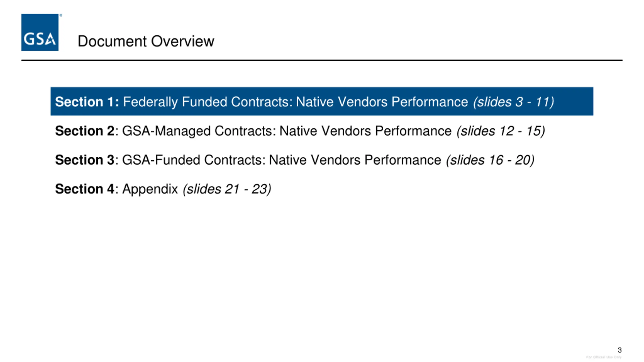
Task: Click the bold Section 4 label
Action: [x=85, y=189]
